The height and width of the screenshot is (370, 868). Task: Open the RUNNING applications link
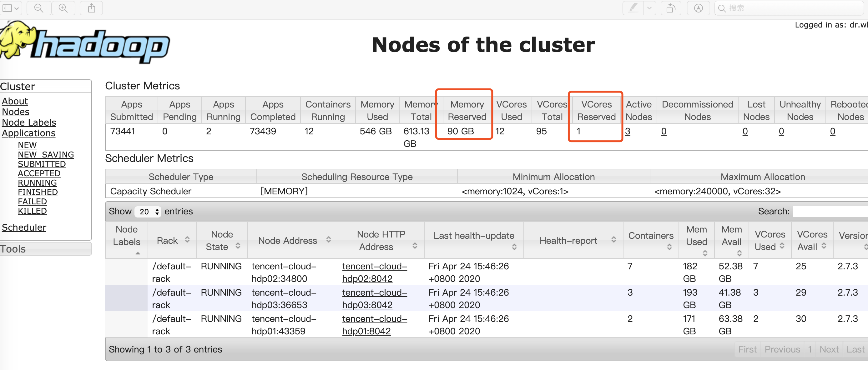pos(37,183)
